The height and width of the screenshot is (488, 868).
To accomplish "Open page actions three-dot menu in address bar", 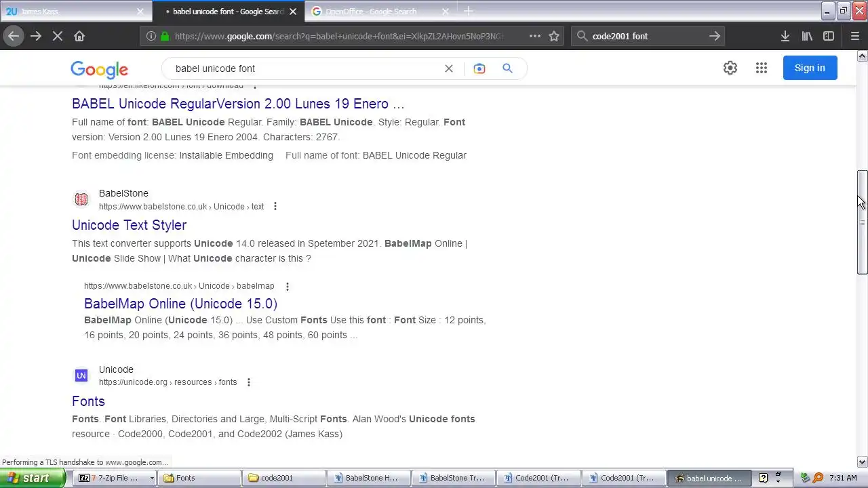I will point(534,36).
